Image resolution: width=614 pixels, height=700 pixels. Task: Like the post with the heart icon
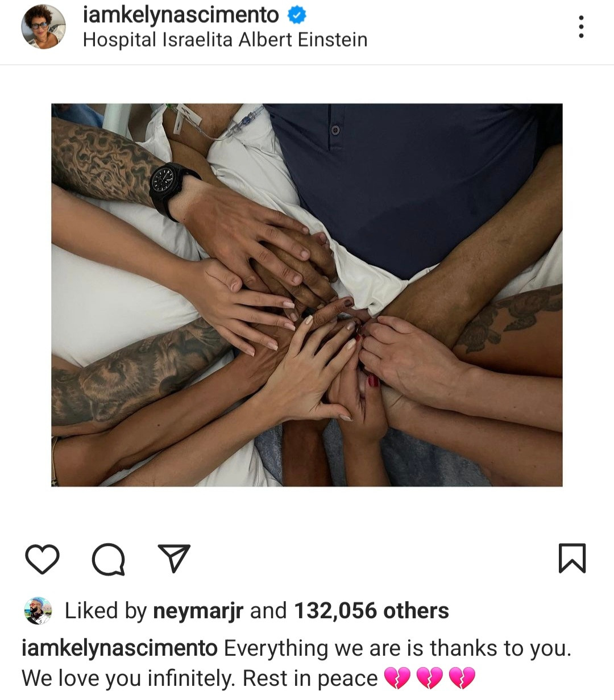pyautogui.click(x=43, y=559)
